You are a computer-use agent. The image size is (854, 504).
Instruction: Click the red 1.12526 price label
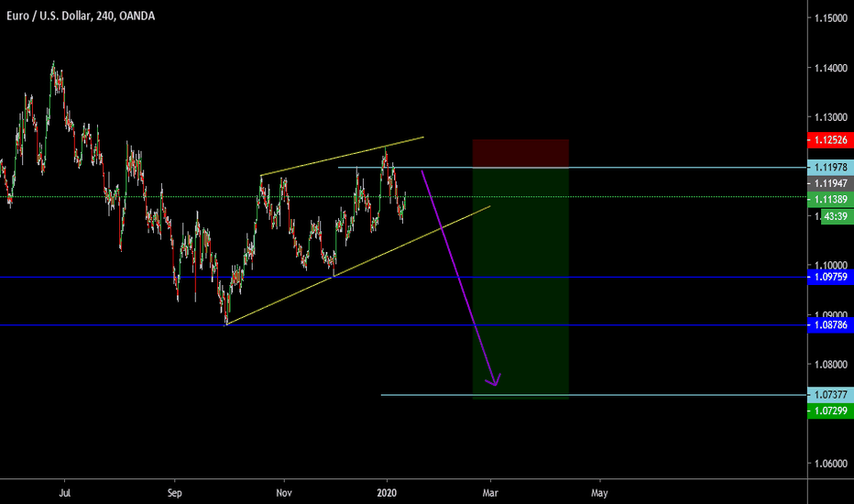(829, 140)
